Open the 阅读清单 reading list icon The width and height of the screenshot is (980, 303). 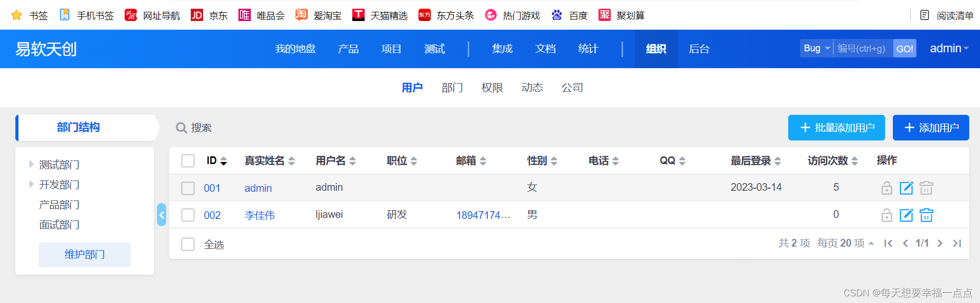[x=925, y=15]
